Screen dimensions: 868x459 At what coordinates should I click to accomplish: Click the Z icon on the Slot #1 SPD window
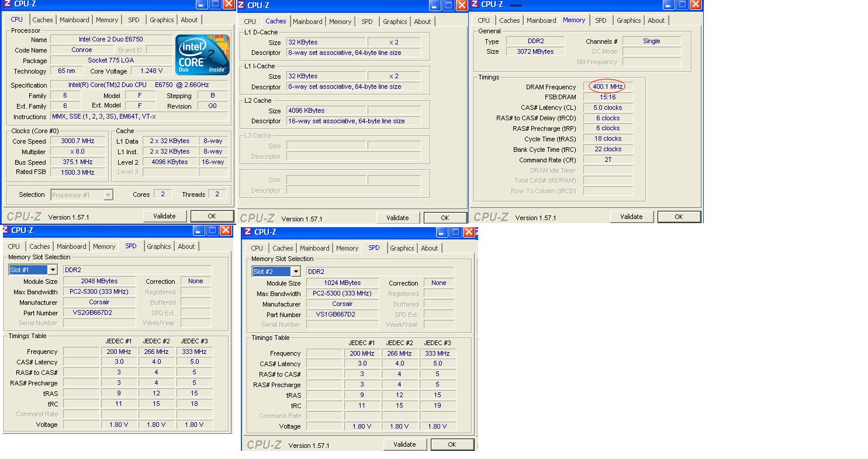coord(7,230)
